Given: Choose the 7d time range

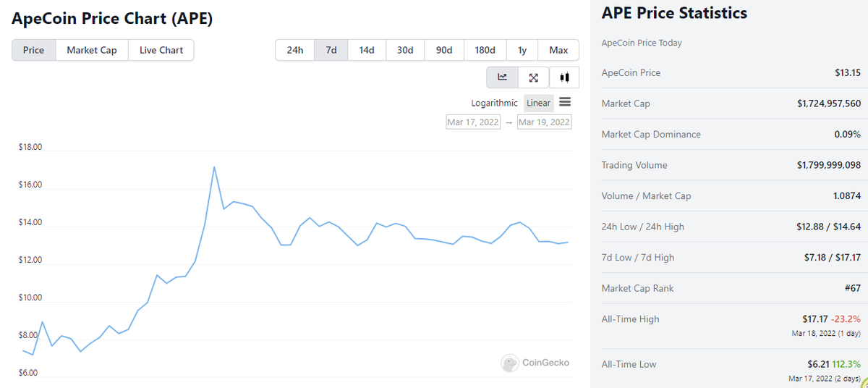Looking at the screenshot, I should click(331, 50).
